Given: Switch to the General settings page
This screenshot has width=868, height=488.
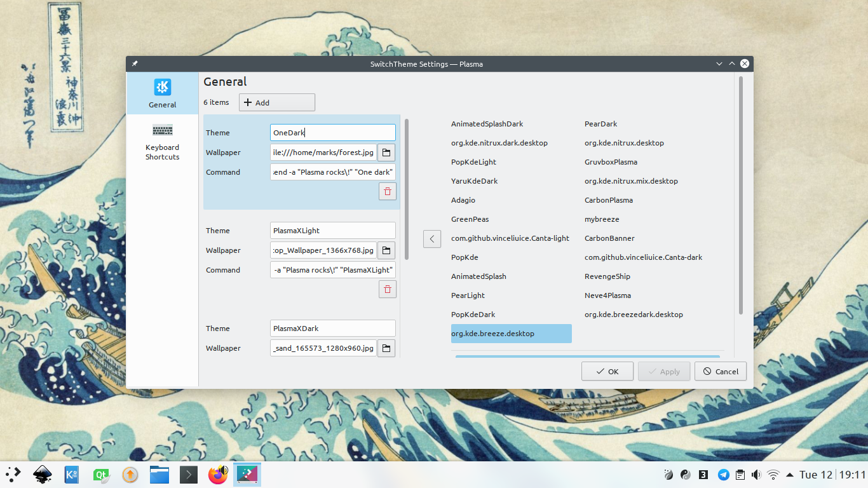Looking at the screenshot, I should point(163,93).
